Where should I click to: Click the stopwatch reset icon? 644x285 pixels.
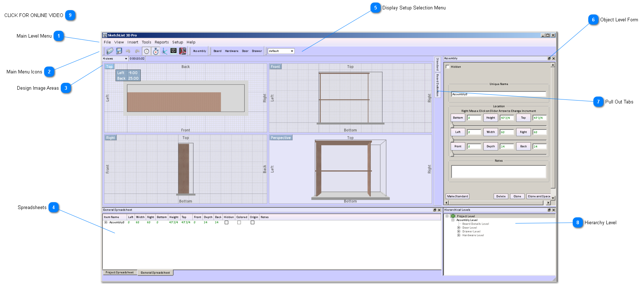pos(156,51)
